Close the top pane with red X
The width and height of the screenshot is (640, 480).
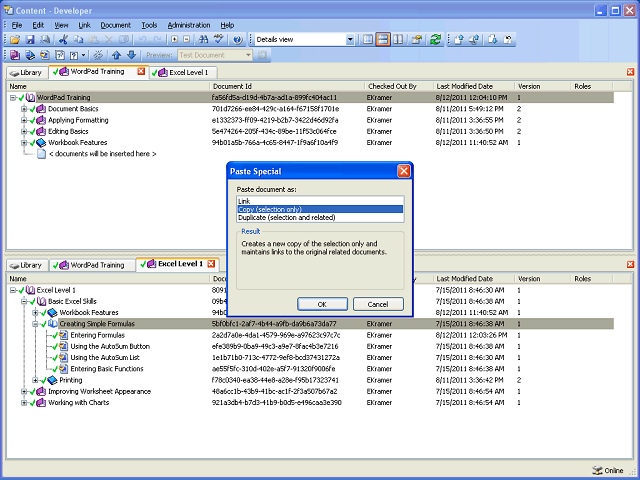click(x=631, y=72)
